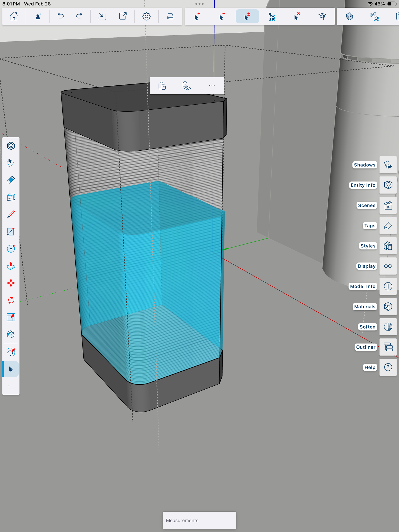Screen dimensions: 399x532
Task: Toggle add-to-selection modifier
Action: pos(197,16)
